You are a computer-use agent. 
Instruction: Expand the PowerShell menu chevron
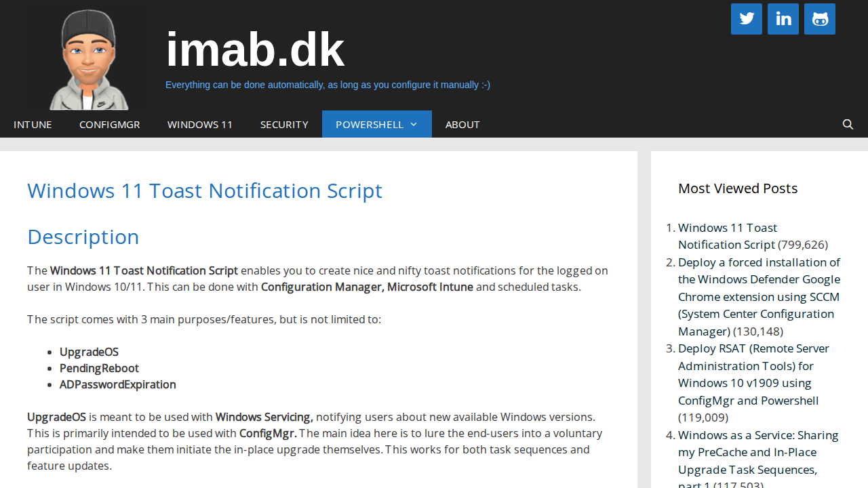pyautogui.click(x=414, y=125)
